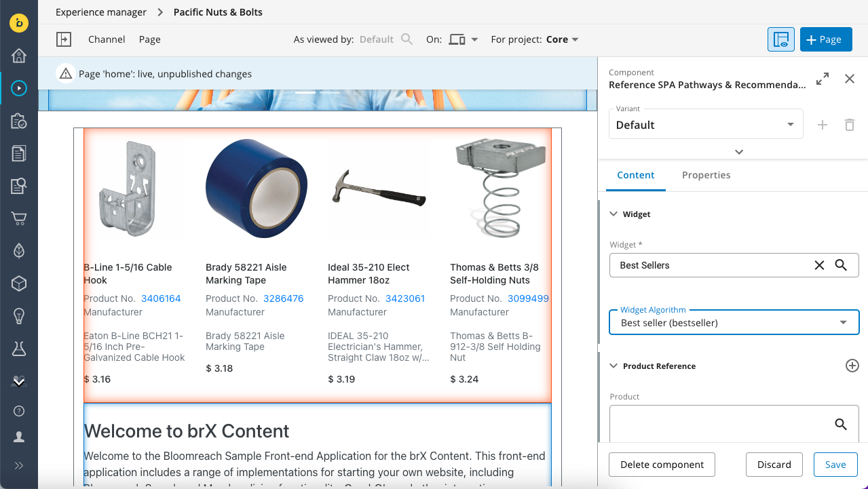Click the Ideal hammer product image
Screen dimensions: 868x489
click(x=379, y=188)
